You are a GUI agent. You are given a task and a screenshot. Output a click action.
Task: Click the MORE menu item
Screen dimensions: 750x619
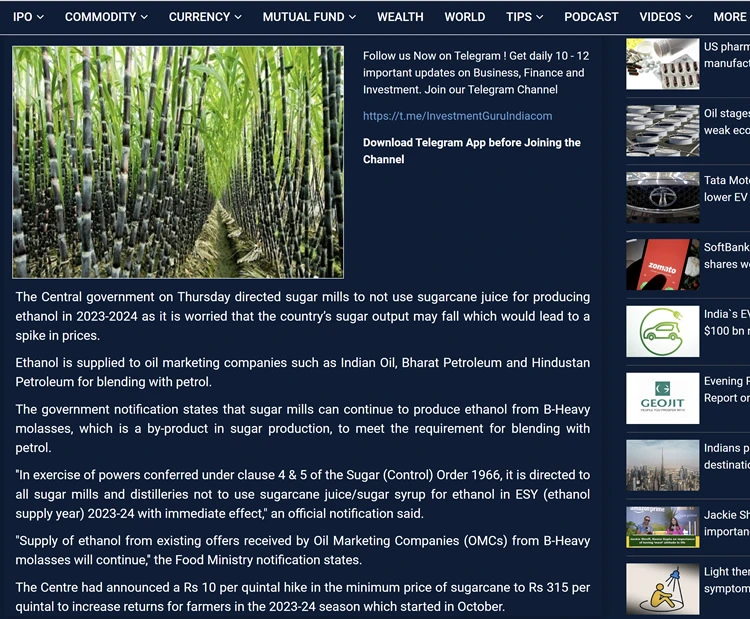point(731,17)
